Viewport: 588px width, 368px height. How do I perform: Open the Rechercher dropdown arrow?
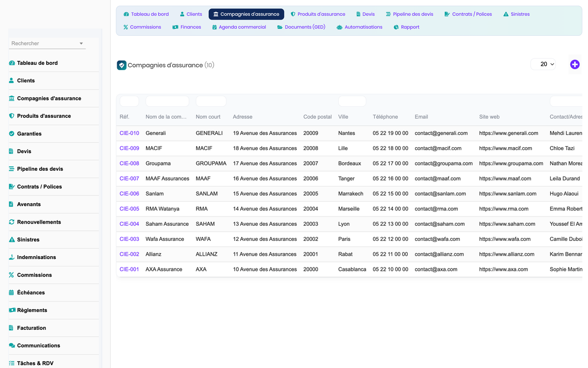(x=81, y=44)
